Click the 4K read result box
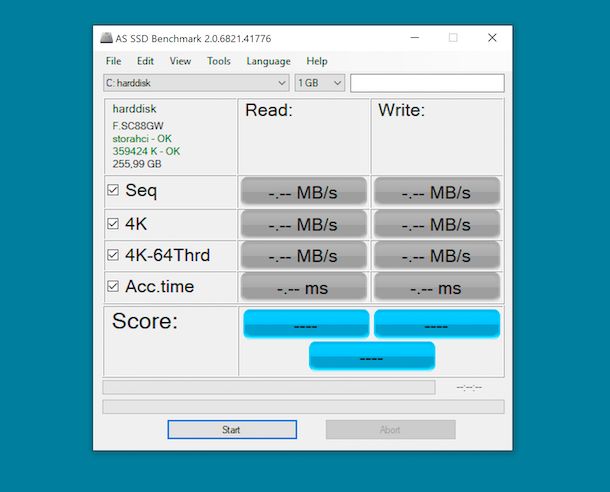610x492 pixels. 304,224
